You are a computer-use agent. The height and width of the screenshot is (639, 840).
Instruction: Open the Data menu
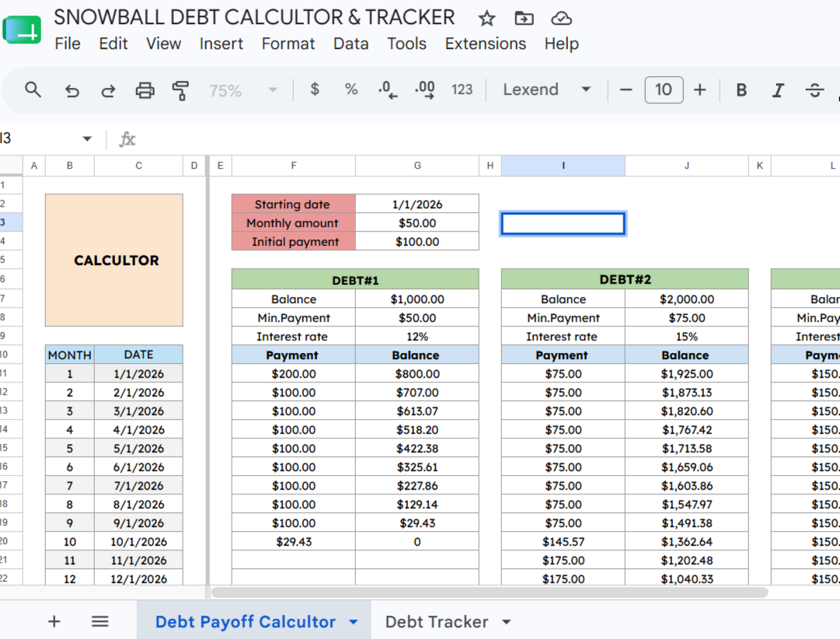(x=351, y=44)
